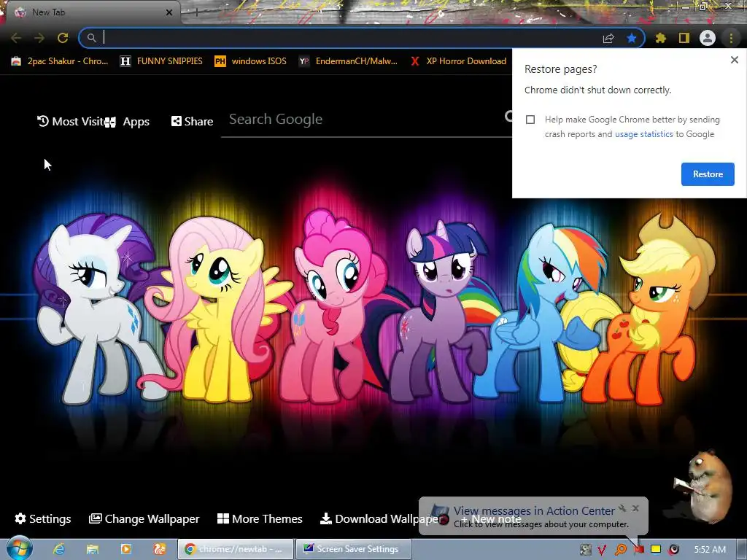Click the Share button on new tab
The height and width of the screenshot is (560, 747).
192,122
